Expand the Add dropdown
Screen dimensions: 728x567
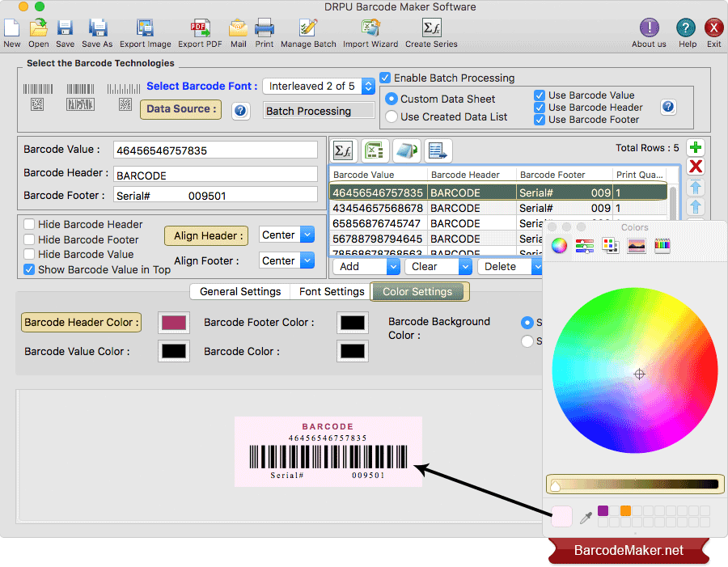[393, 267]
